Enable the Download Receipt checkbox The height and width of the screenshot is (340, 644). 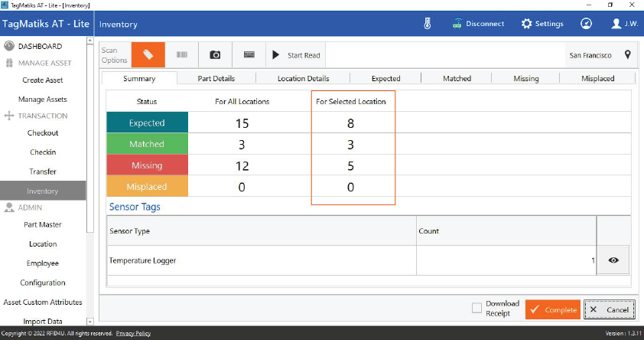pos(476,308)
